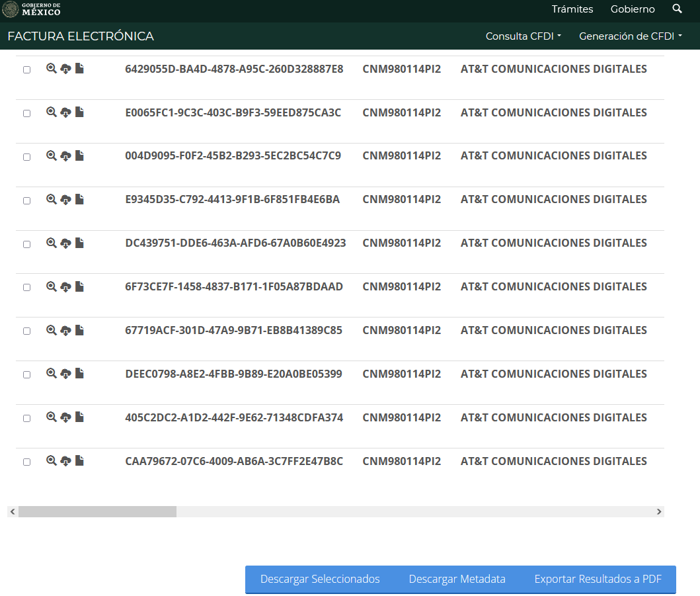Expand the Consulta CFDI dropdown
The height and width of the screenshot is (596, 700).
point(524,36)
